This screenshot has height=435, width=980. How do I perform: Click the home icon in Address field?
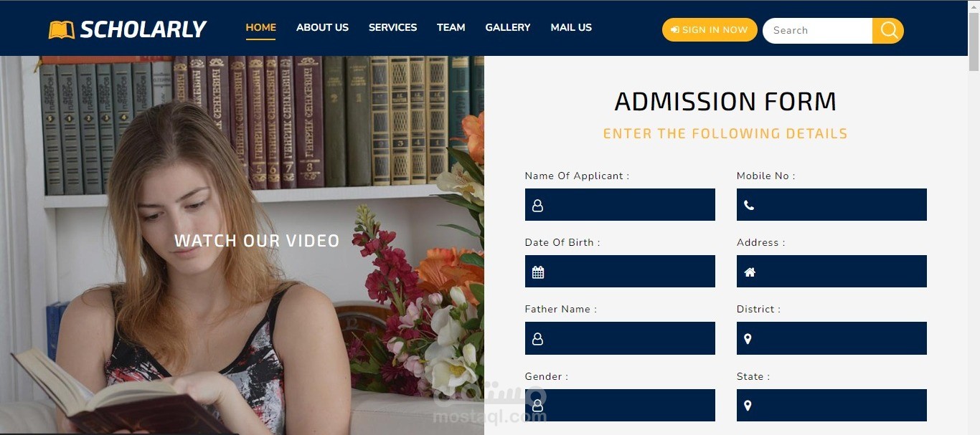tap(750, 272)
